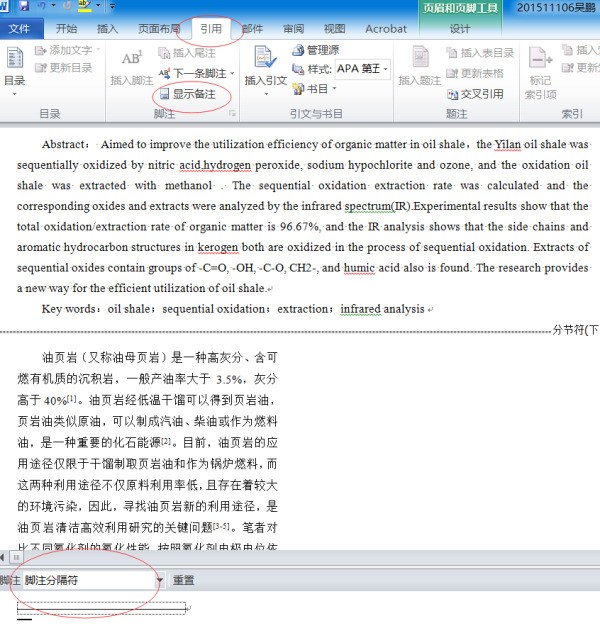
Task: Click 添加文字 in the 目录 group
Action: (67, 50)
